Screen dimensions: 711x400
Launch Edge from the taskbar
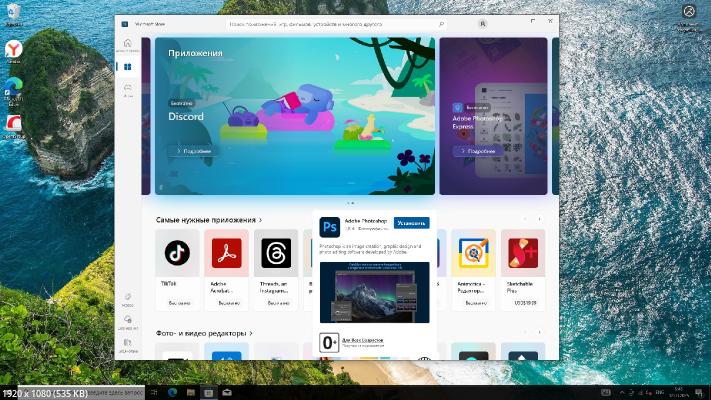click(172, 392)
